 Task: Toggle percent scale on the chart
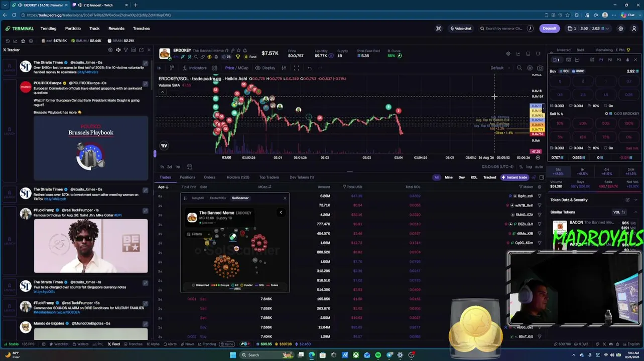coord(521,167)
